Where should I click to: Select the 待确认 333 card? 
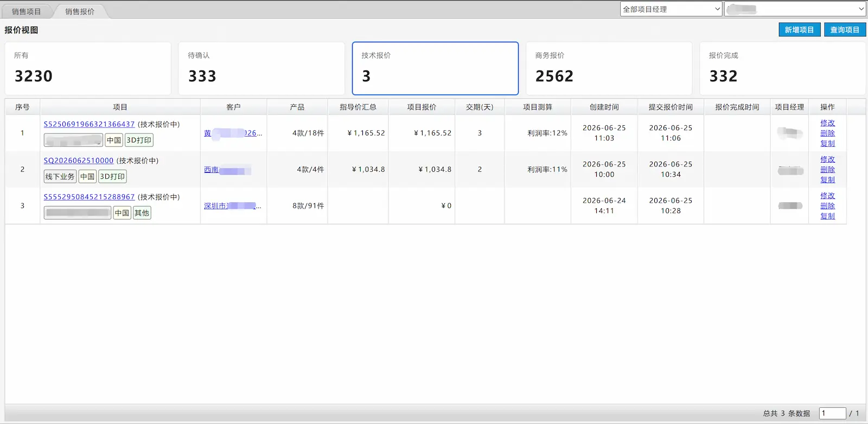[x=261, y=68]
